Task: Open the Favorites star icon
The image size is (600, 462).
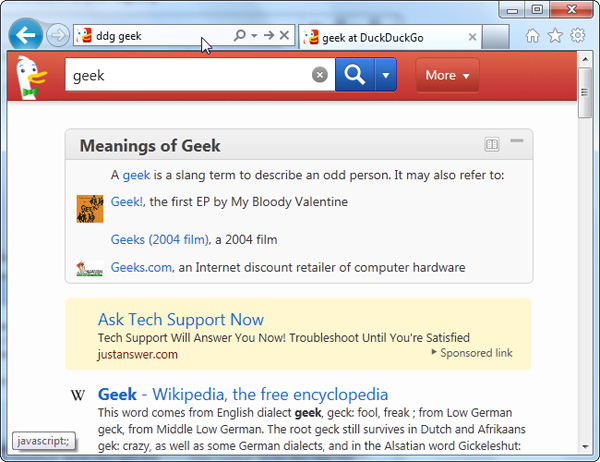Action: tap(555, 36)
